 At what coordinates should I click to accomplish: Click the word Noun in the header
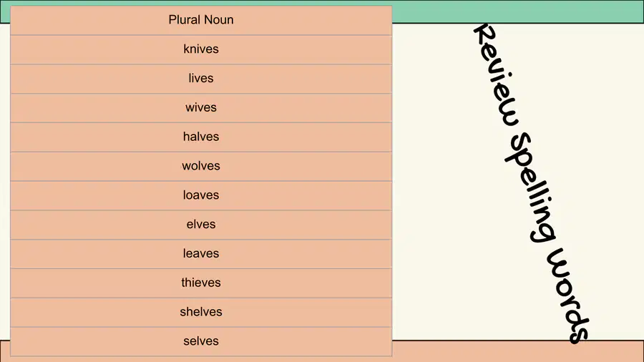218,20
